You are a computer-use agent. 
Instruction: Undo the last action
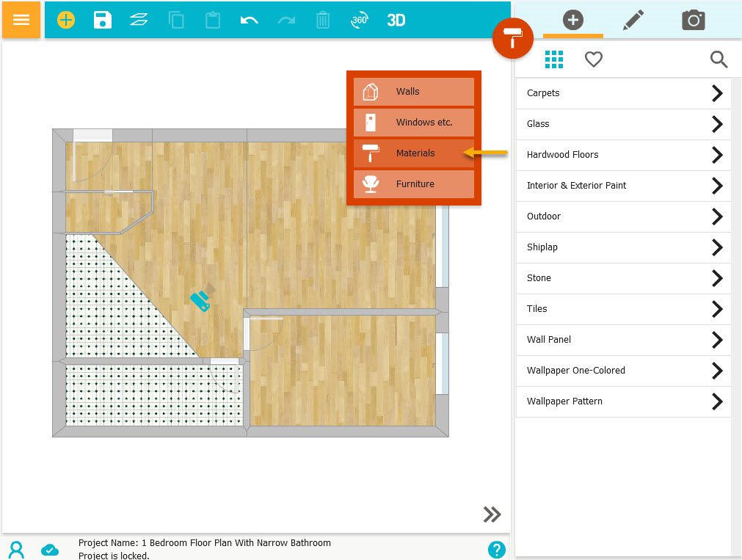pyautogui.click(x=249, y=20)
